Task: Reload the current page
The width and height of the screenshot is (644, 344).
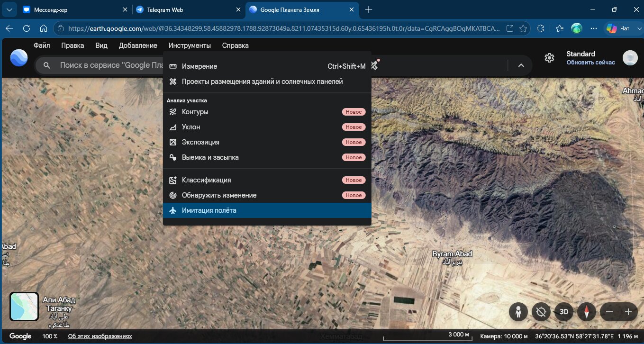Action: (x=27, y=28)
